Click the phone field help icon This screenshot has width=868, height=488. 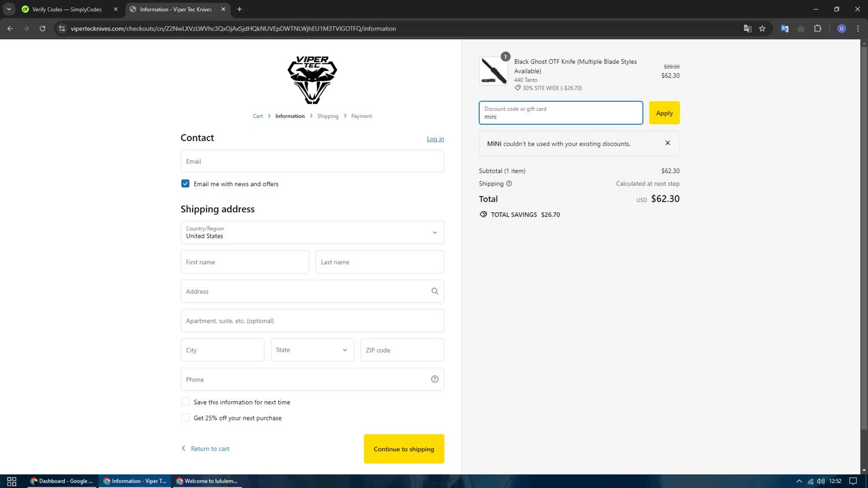[x=435, y=379]
